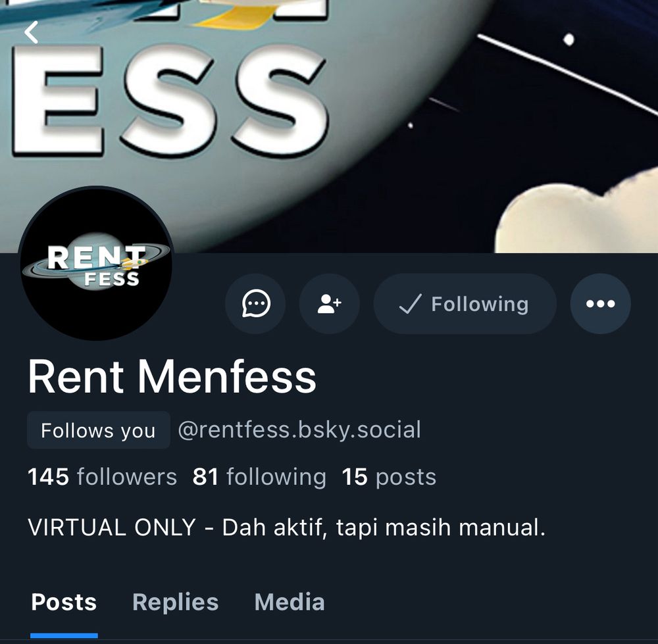Screen dimensions: 658x644
Task: Go back using the top-left arrow
Action: pyautogui.click(x=32, y=32)
